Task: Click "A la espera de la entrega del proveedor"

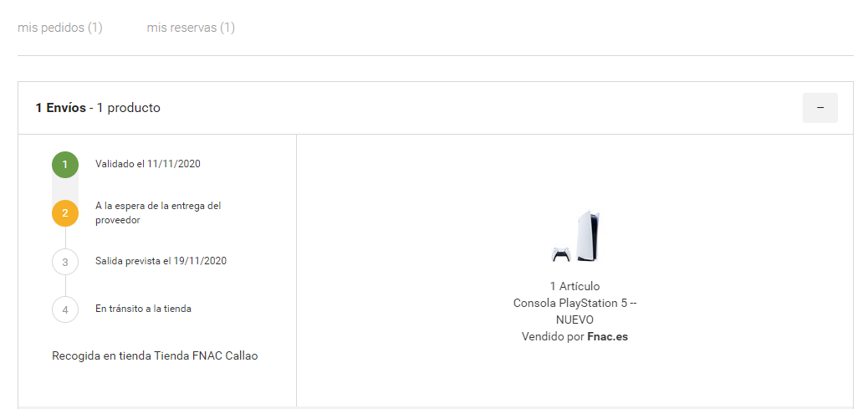Action: (157, 212)
